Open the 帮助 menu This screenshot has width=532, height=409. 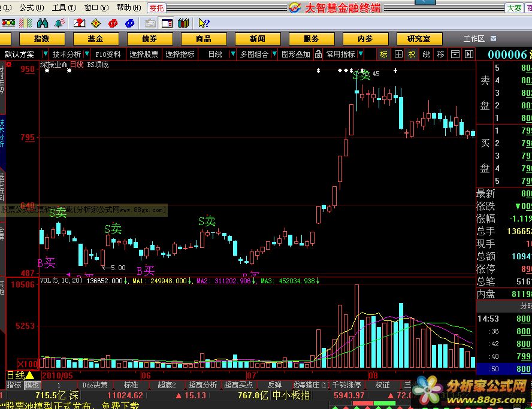[129, 7]
